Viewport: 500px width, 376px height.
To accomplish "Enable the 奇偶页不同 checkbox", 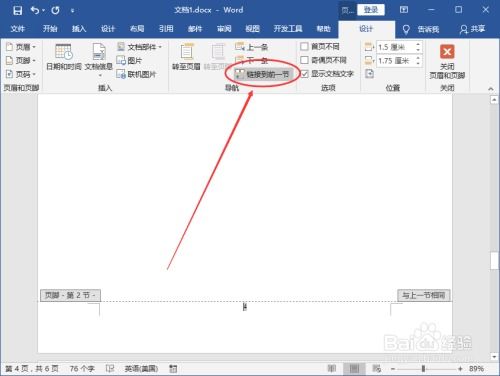I will [x=304, y=60].
